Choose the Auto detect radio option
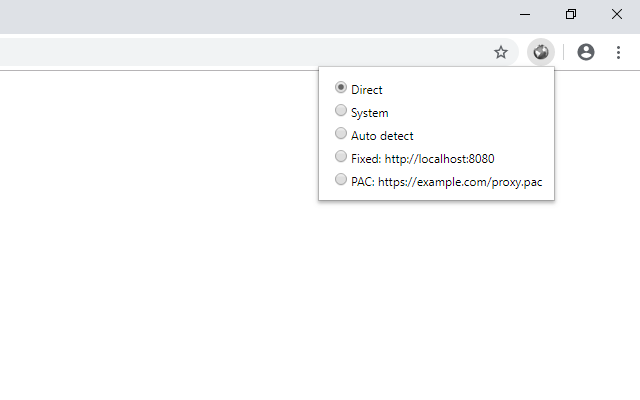640x400 pixels. point(341,133)
